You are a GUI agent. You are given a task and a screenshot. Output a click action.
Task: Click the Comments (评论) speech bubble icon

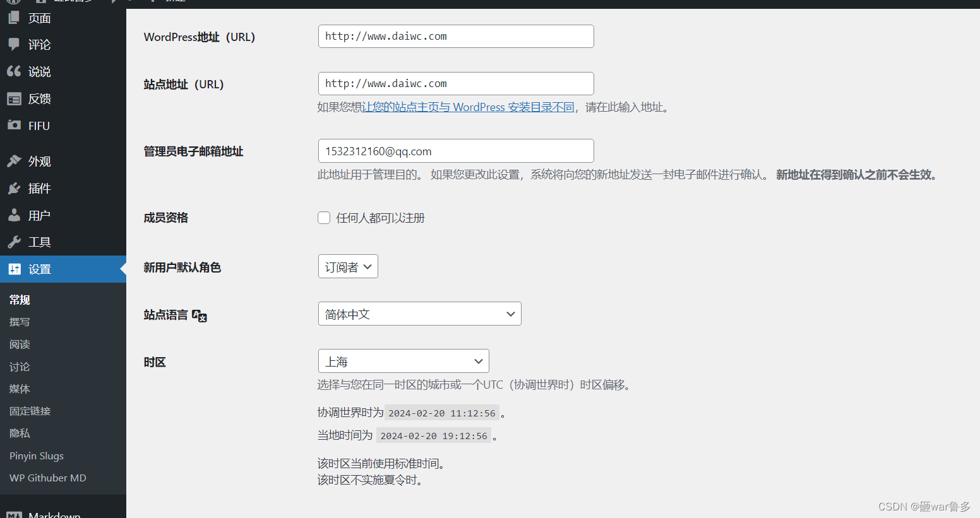pos(14,44)
